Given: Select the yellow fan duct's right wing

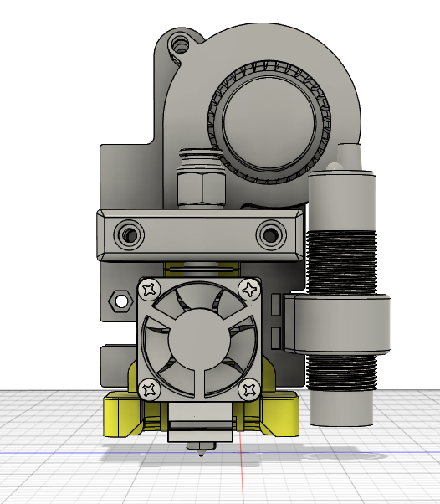Looking at the screenshot, I should 279,414.
